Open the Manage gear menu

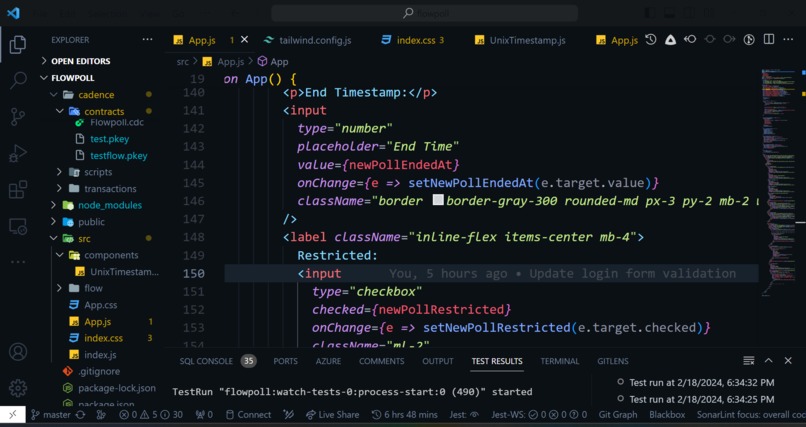click(x=18, y=388)
